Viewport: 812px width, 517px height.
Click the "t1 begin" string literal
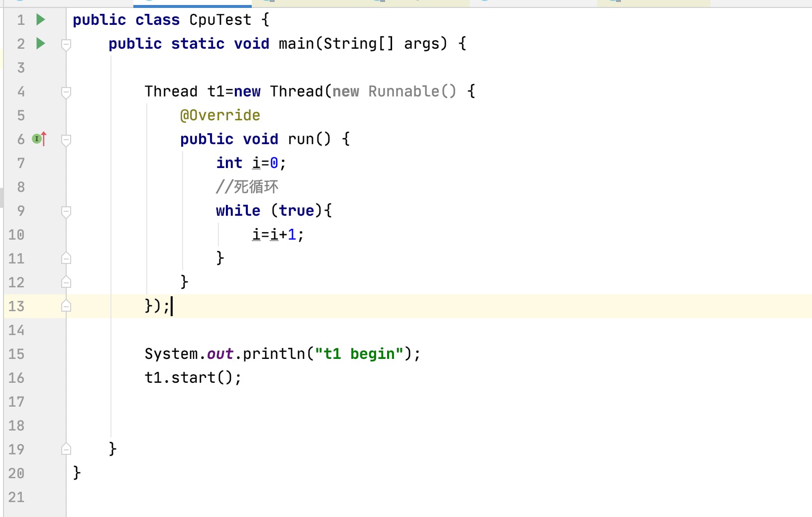click(359, 354)
